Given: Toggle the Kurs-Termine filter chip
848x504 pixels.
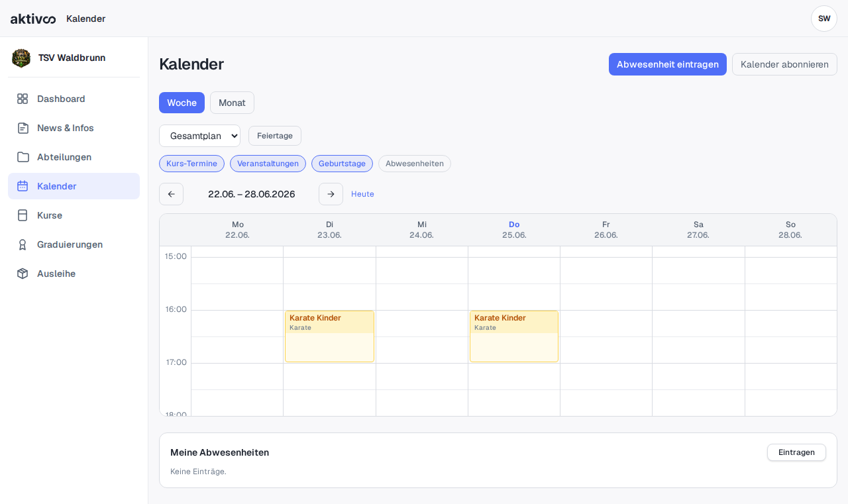Looking at the screenshot, I should click(x=191, y=164).
